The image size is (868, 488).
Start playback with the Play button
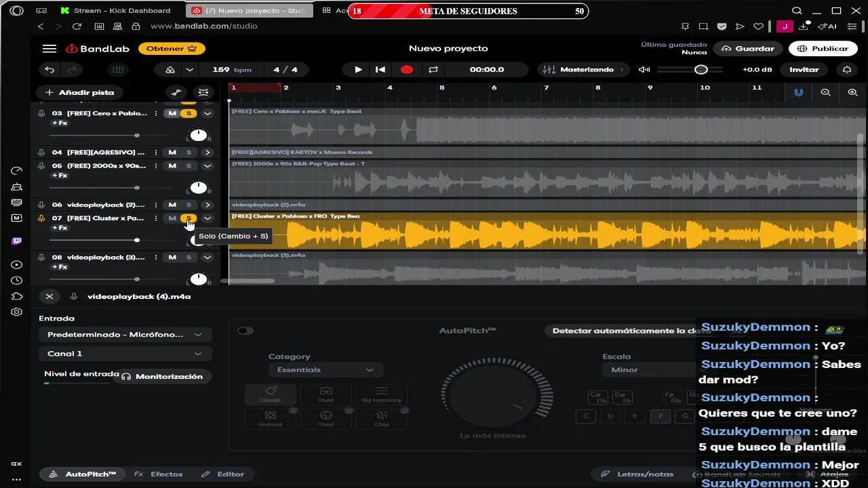pos(358,70)
